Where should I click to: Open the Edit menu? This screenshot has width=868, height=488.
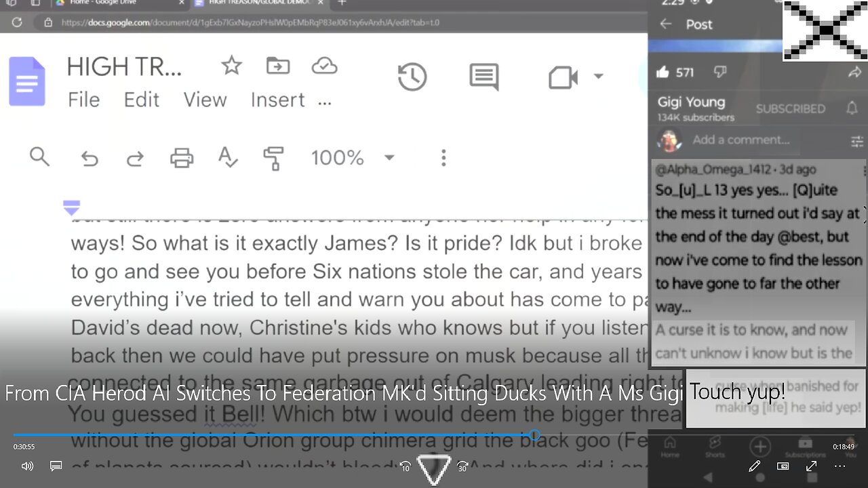pyautogui.click(x=141, y=100)
